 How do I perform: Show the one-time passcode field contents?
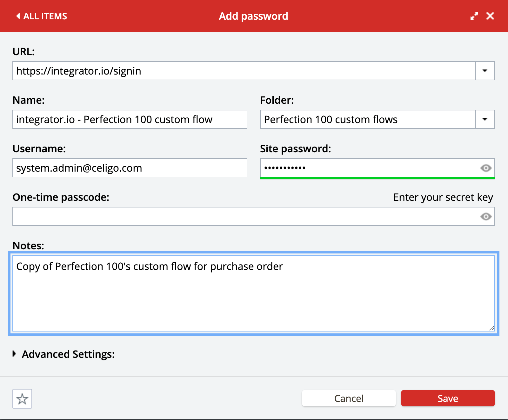pyautogui.click(x=485, y=217)
